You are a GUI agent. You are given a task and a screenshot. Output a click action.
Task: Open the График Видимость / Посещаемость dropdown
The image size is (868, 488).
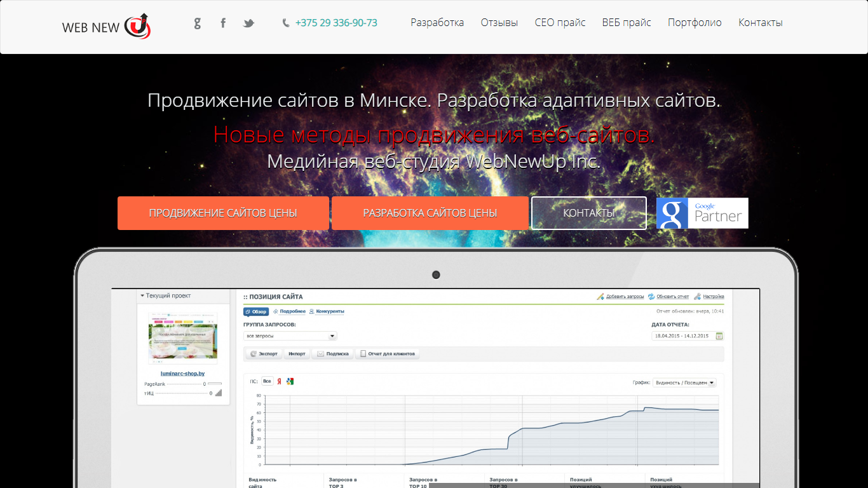(x=684, y=383)
